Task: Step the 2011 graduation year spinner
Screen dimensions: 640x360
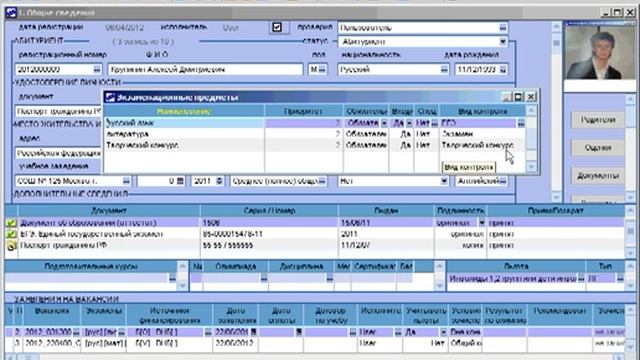Action: click(220, 181)
